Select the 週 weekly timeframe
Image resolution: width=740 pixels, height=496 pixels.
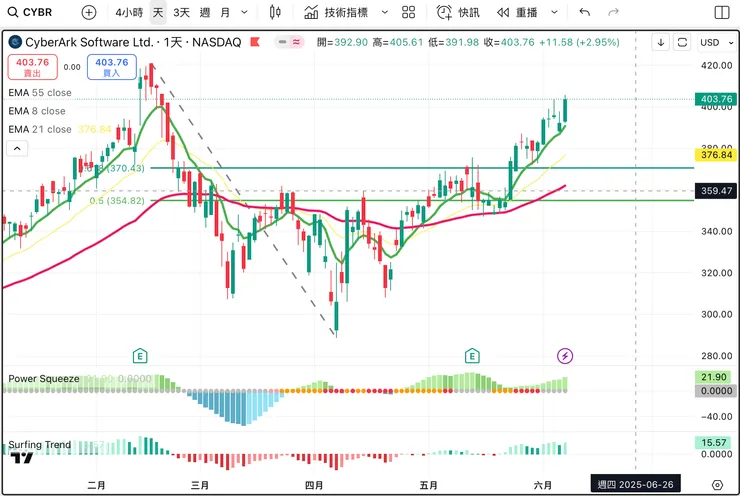point(205,12)
